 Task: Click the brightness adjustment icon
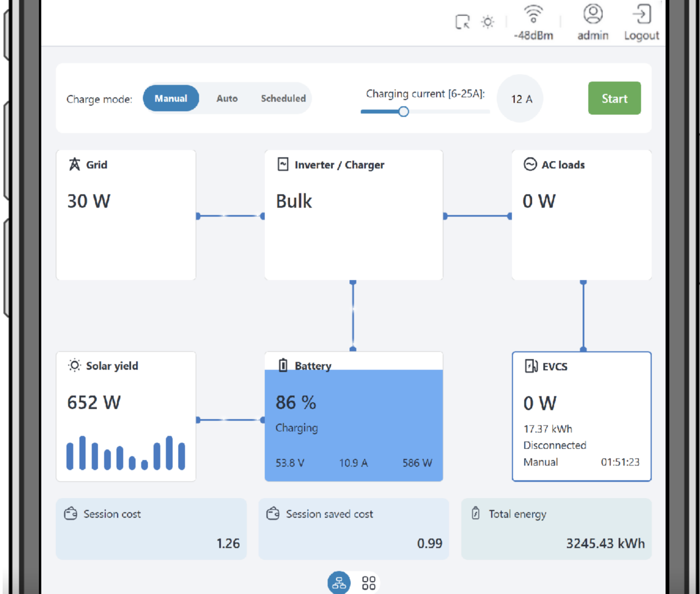tap(487, 21)
